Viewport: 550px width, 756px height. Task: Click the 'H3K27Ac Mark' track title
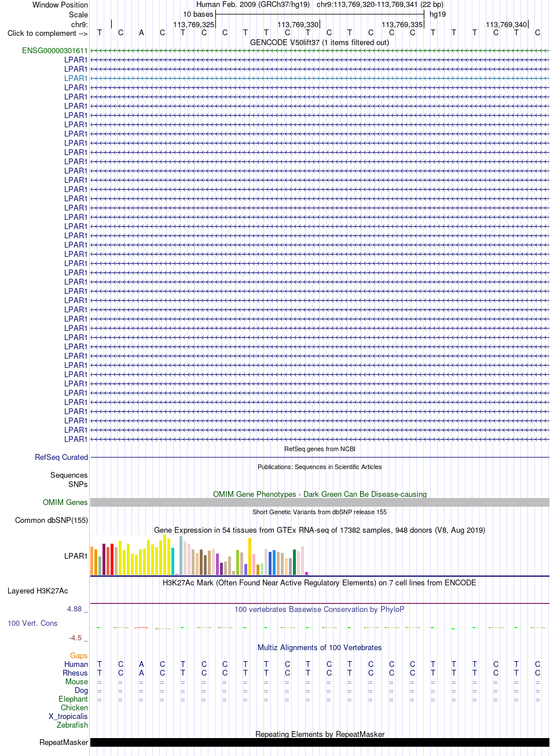[320, 582]
